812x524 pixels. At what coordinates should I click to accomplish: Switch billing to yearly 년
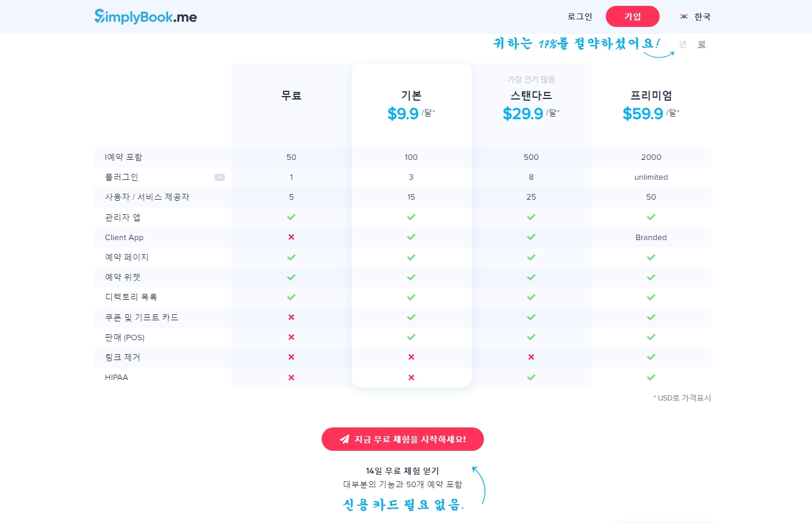click(683, 44)
